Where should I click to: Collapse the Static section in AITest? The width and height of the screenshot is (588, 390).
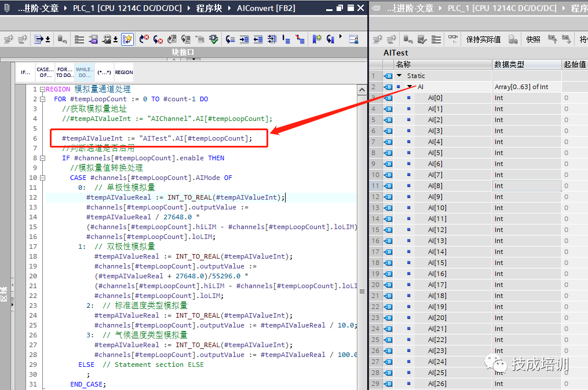point(399,76)
